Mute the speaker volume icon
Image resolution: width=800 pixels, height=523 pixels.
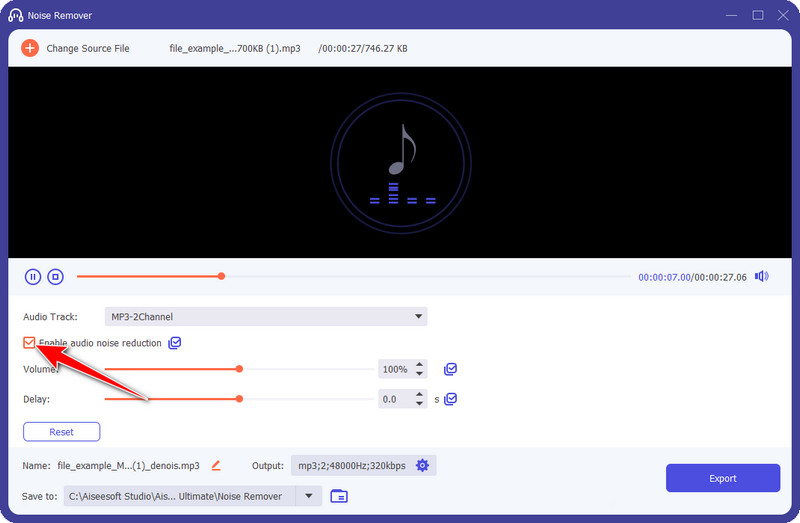pyautogui.click(x=762, y=277)
